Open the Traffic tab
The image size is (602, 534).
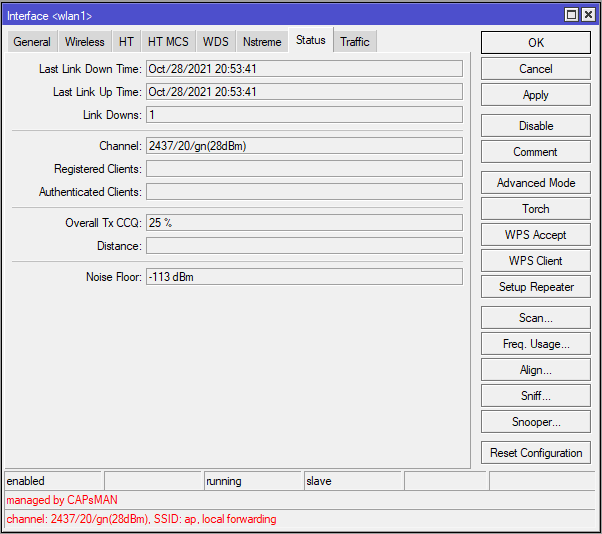pyautogui.click(x=355, y=41)
